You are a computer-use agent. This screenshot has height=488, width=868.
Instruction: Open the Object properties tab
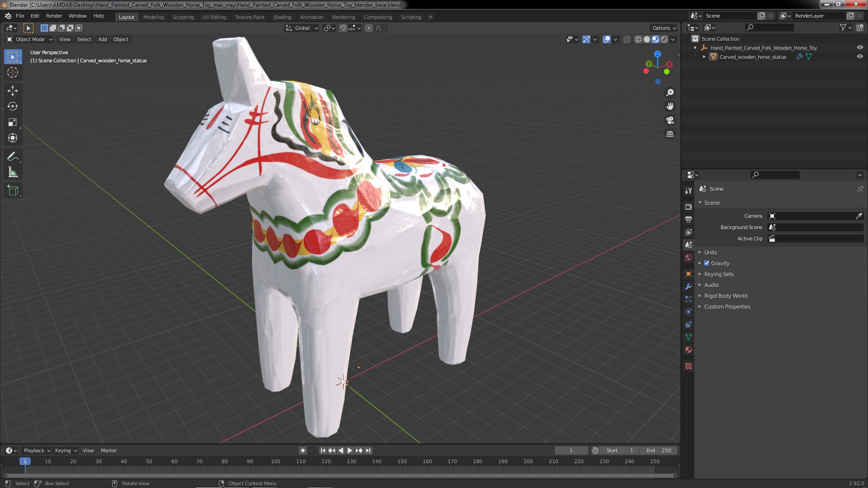(x=689, y=274)
